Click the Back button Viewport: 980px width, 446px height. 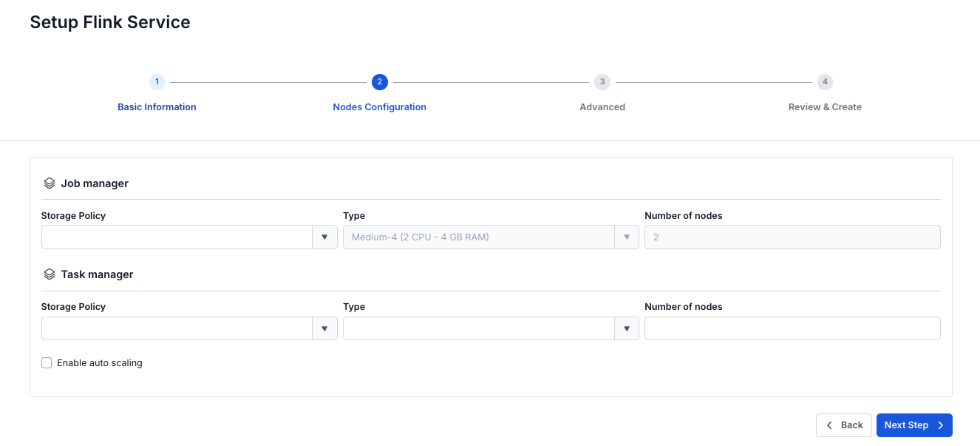point(844,425)
